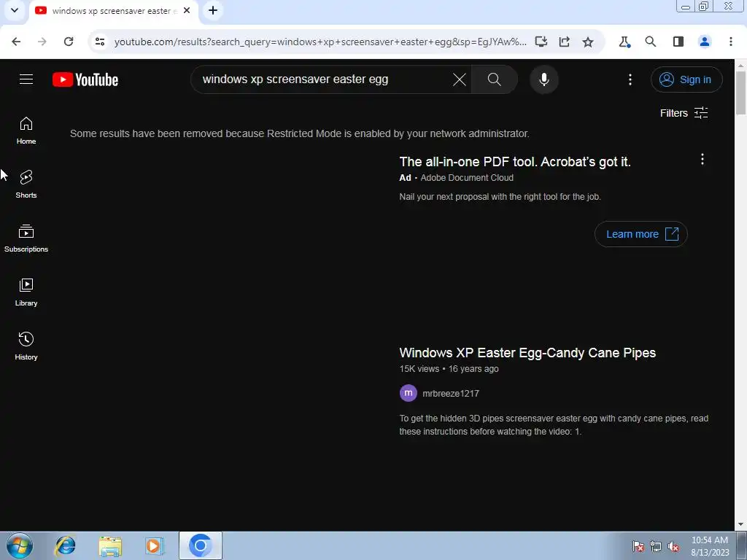Open the tab search dropdown arrow
This screenshot has width=747, height=560.
[x=15, y=10]
